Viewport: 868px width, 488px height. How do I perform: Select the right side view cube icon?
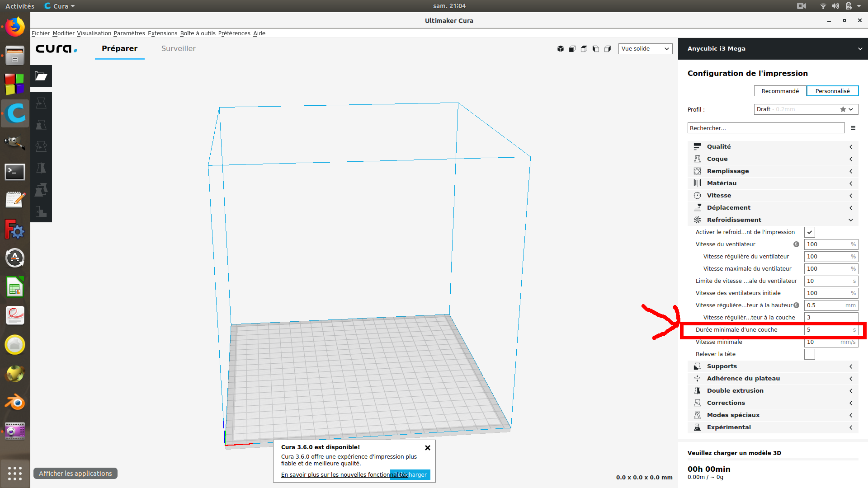(x=608, y=49)
